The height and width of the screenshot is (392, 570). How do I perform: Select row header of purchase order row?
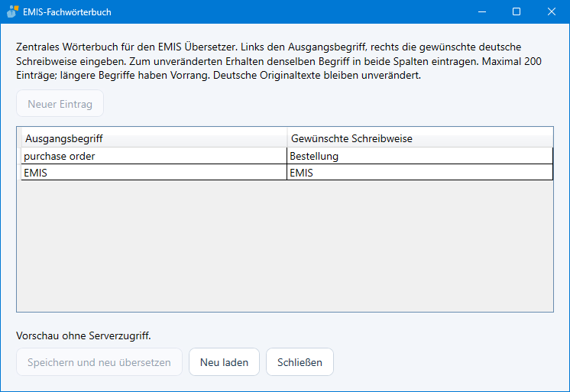19,156
